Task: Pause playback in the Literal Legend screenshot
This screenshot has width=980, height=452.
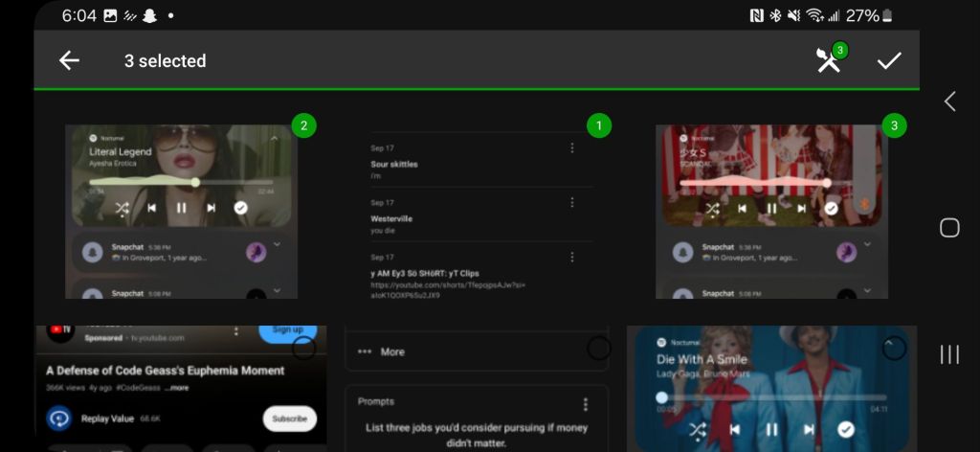Action: click(x=181, y=207)
